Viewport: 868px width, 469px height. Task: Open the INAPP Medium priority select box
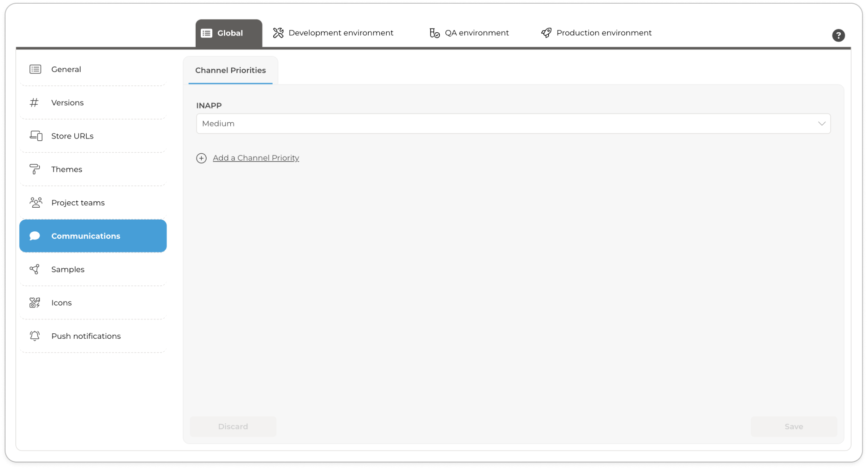pos(508,124)
